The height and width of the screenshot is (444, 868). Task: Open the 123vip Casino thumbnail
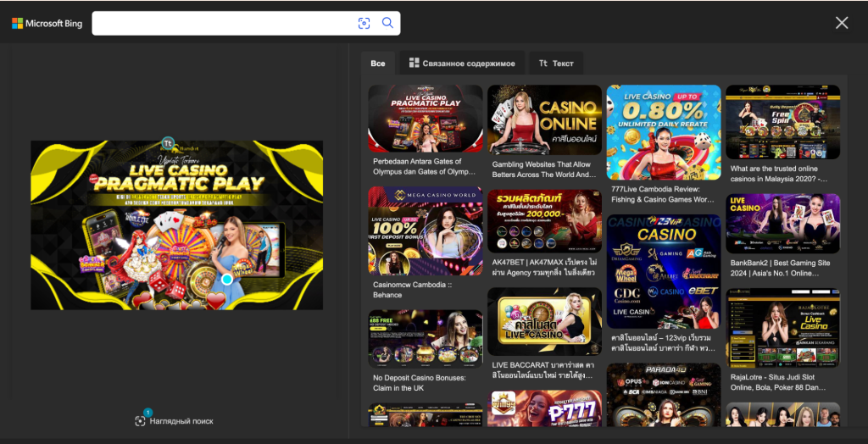[664, 271]
